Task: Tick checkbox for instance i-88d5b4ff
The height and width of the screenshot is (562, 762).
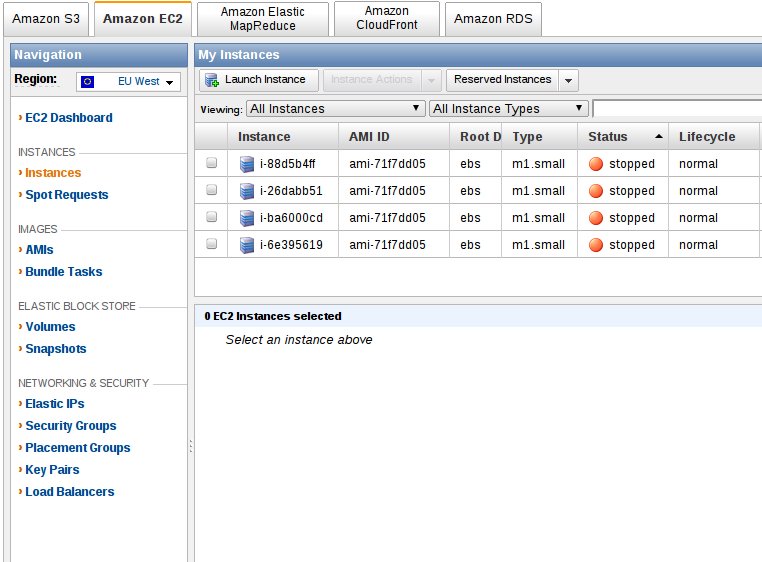Action: [211, 162]
